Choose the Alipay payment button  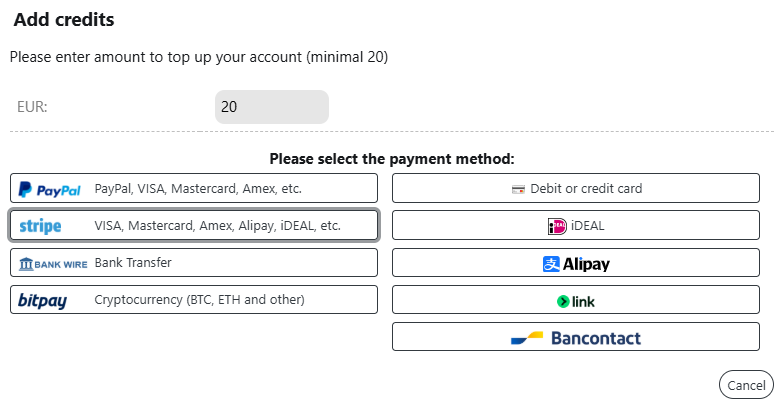click(x=576, y=263)
